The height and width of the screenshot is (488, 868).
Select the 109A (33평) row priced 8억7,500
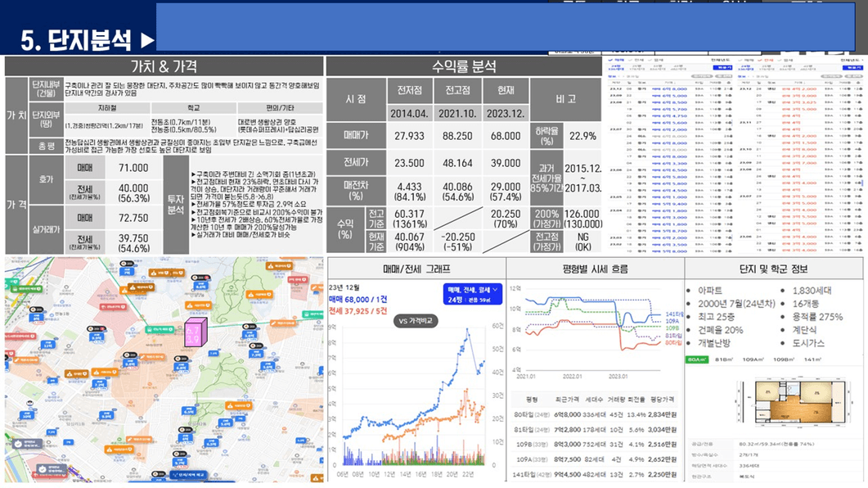pyautogui.click(x=595, y=459)
